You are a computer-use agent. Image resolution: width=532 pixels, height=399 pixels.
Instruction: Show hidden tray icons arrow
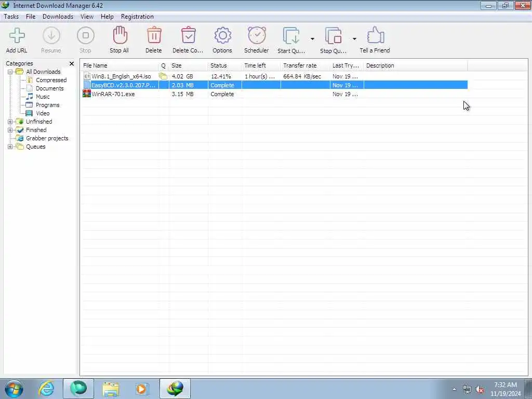pyautogui.click(x=454, y=390)
